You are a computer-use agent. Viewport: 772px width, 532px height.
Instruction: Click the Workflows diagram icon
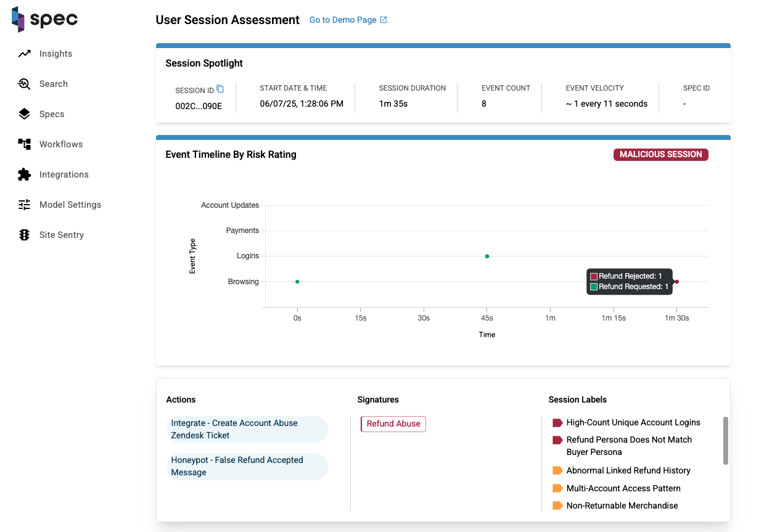point(24,144)
